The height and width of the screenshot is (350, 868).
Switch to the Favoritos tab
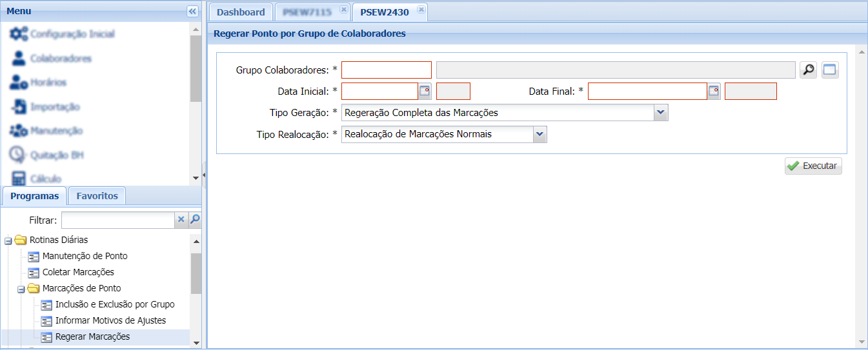coord(97,196)
